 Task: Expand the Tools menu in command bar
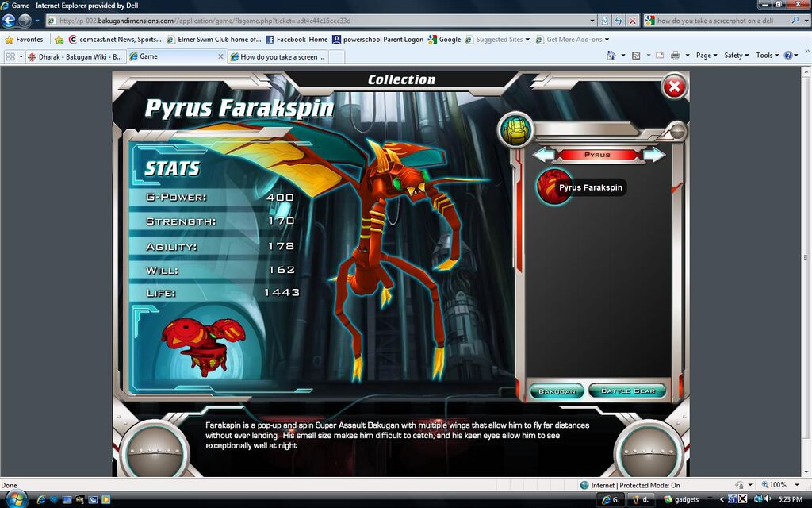(767, 56)
